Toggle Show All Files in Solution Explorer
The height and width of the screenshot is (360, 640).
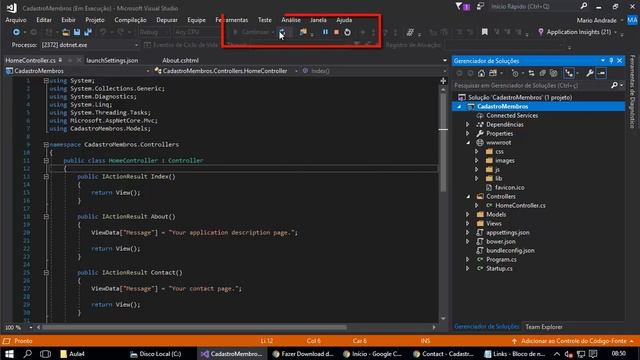554,73
